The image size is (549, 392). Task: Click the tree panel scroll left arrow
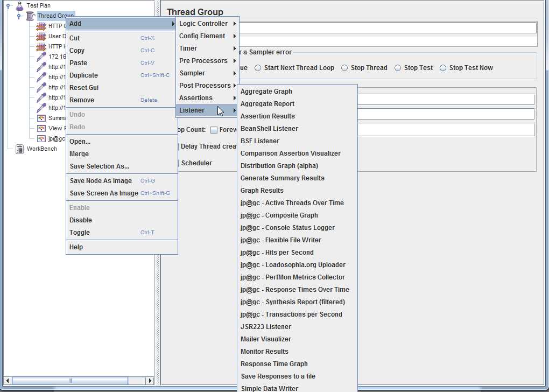tap(8, 381)
